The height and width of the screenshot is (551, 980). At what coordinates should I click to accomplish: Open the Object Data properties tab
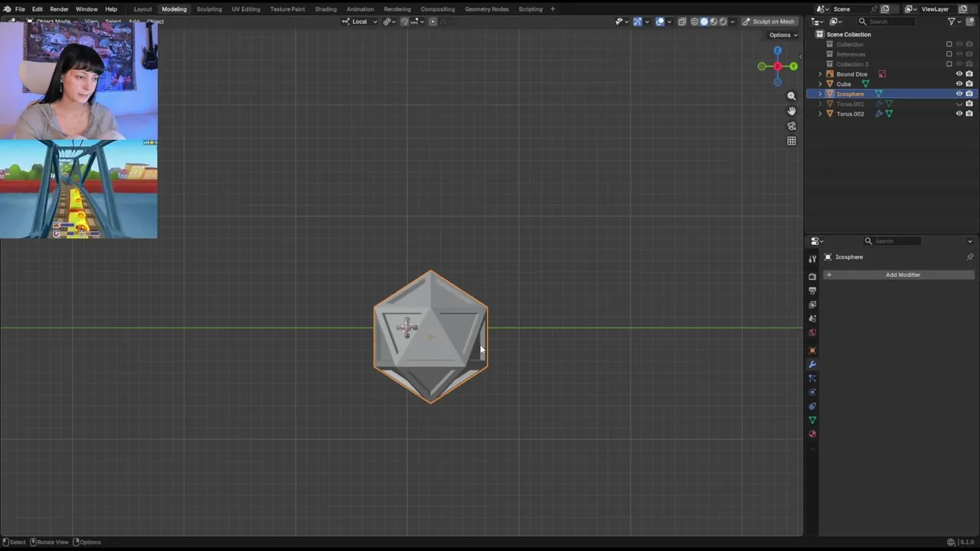[812, 420]
